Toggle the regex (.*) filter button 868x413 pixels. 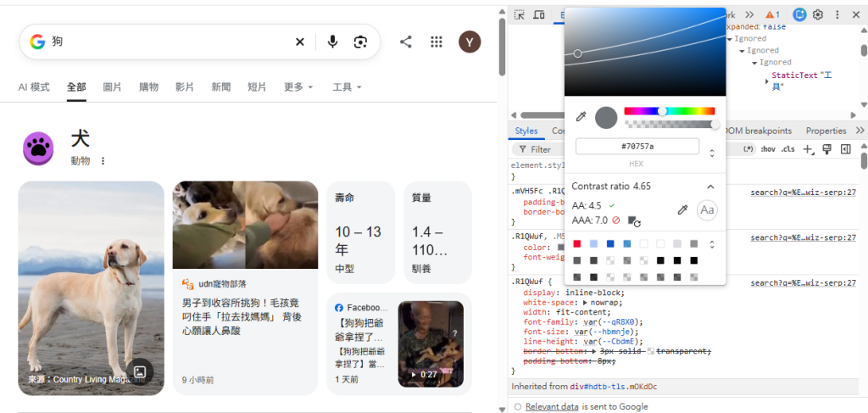[x=748, y=149]
